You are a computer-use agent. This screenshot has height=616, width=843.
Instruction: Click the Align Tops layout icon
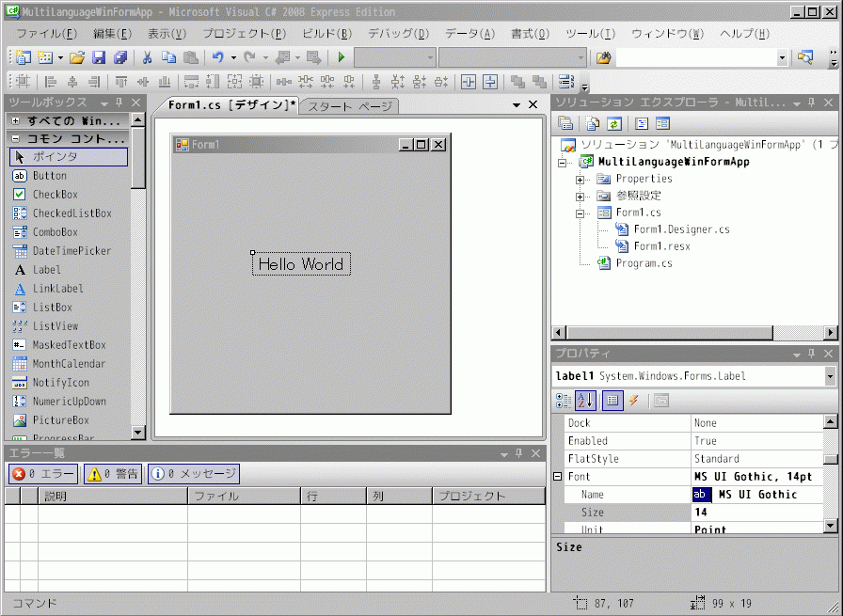coord(121,82)
